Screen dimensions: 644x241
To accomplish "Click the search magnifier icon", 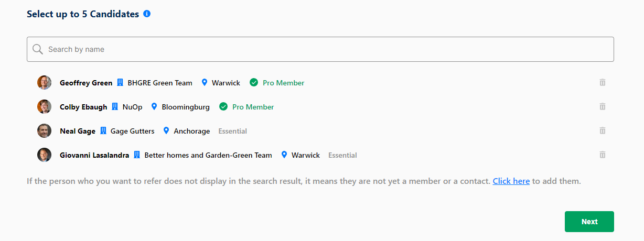I will (37, 49).
